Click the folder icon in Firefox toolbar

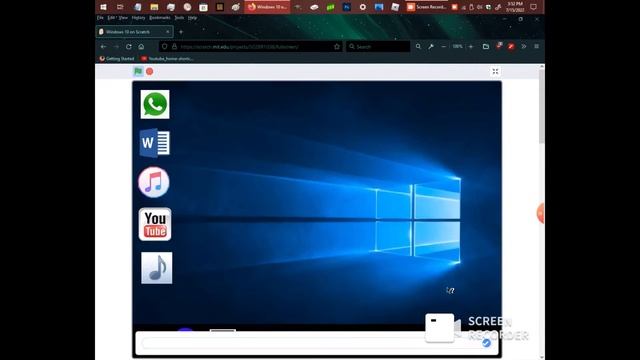(x=486, y=47)
